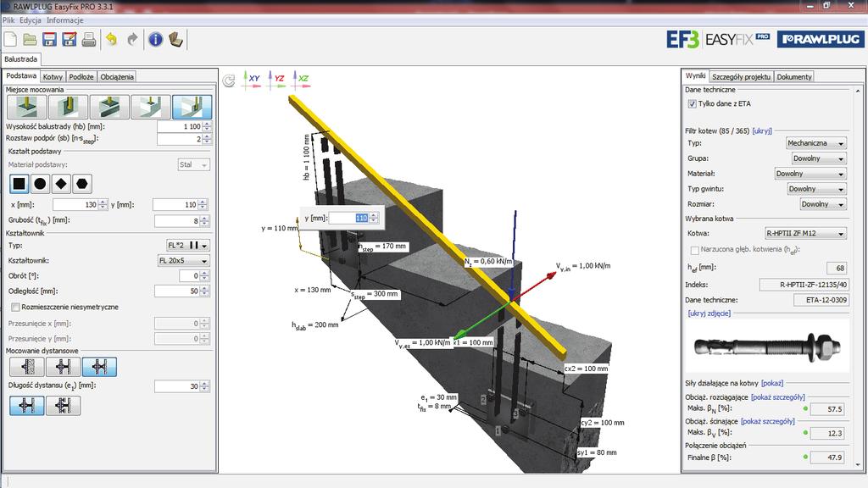Print the project with the printer icon
The height and width of the screenshot is (488, 868).
(88, 39)
